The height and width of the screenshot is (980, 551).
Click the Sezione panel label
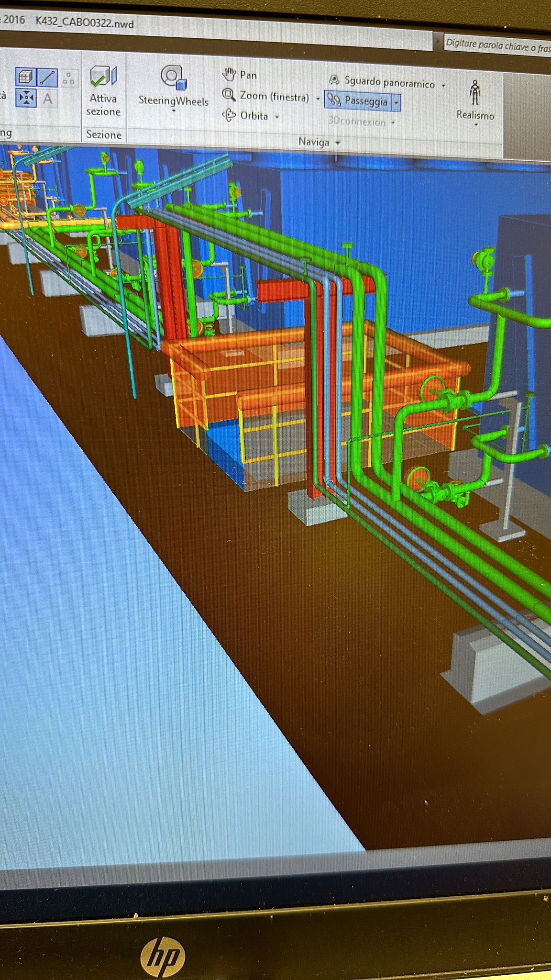pyautogui.click(x=103, y=135)
